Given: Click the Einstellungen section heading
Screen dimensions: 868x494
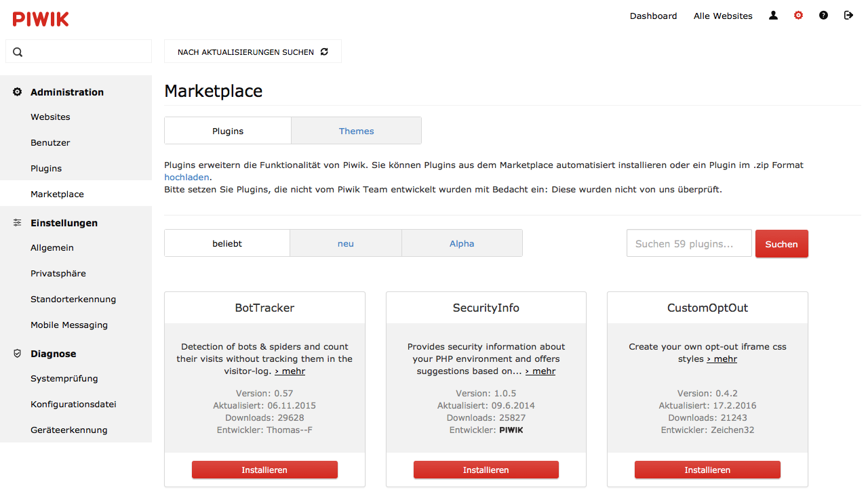Looking at the screenshot, I should [64, 223].
